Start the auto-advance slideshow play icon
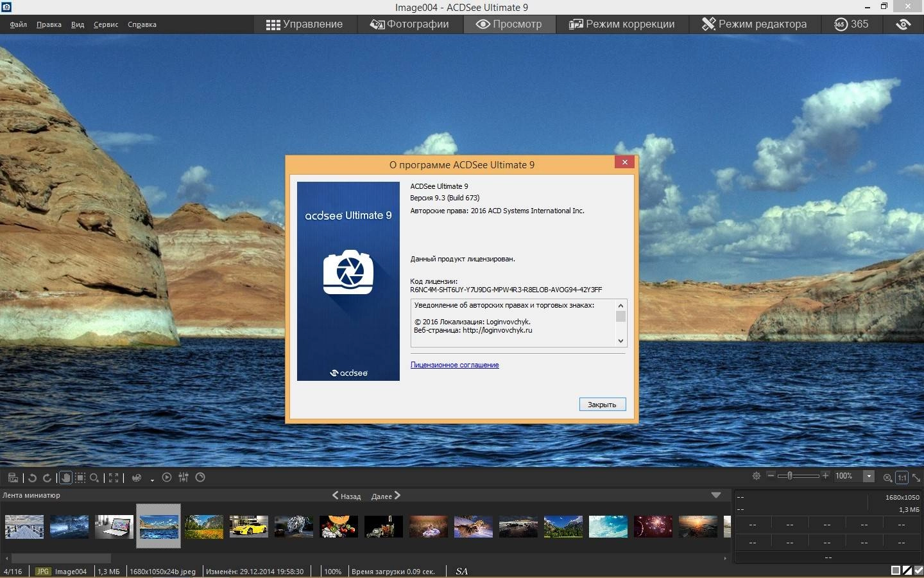Viewport: 924px width, 578px height. (167, 477)
